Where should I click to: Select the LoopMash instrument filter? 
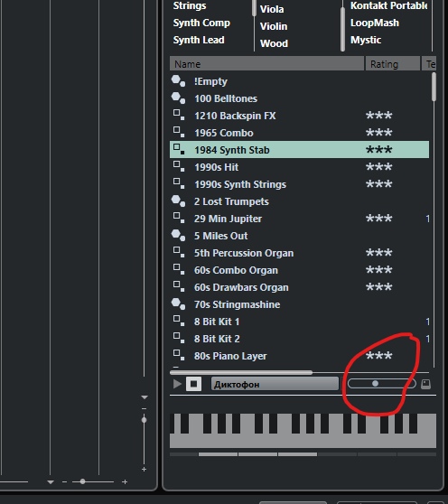[375, 23]
